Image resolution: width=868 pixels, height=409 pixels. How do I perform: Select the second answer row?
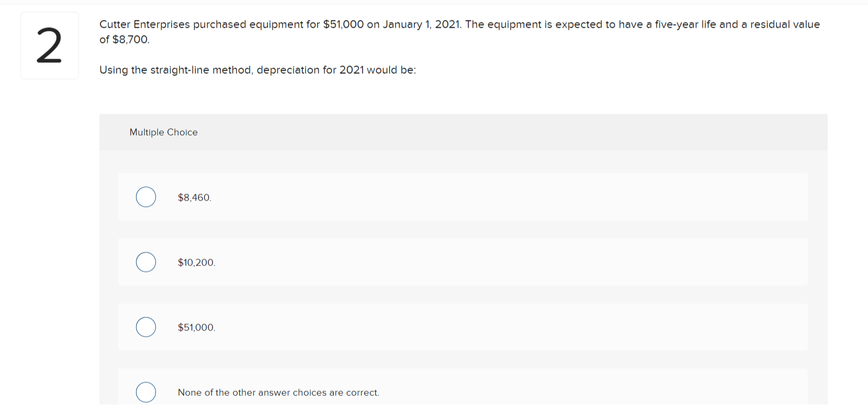point(463,262)
